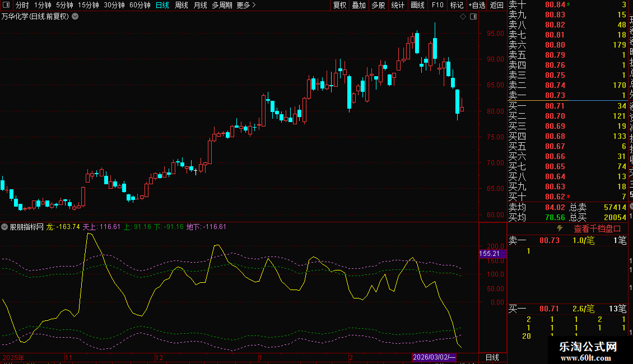The image size is (633, 364).
Task: Click the lightning icon beside 查看千档盘口
Action: (560, 228)
